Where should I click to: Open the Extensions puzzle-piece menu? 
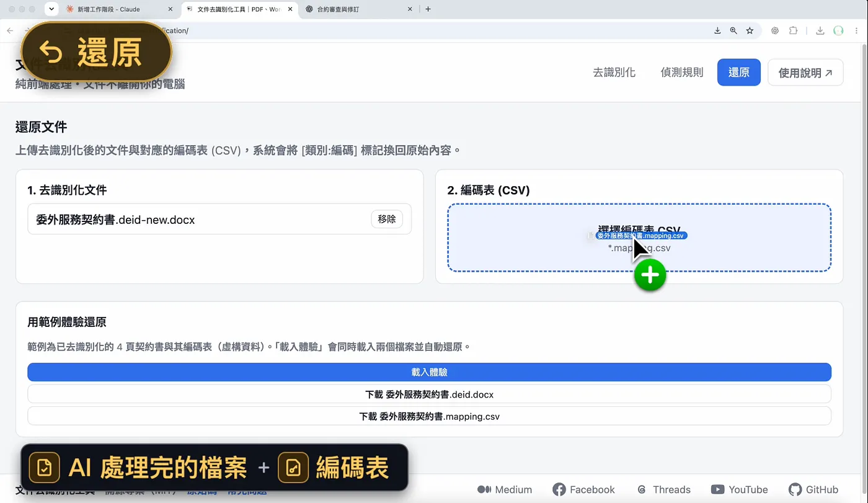pyautogui.click(x=793, y=30)
